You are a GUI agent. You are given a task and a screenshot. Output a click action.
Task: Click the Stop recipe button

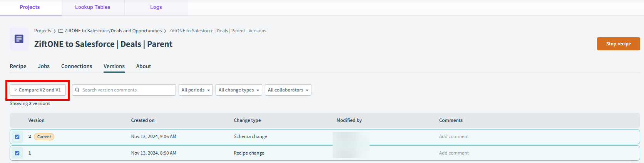[x=618, y=44]
